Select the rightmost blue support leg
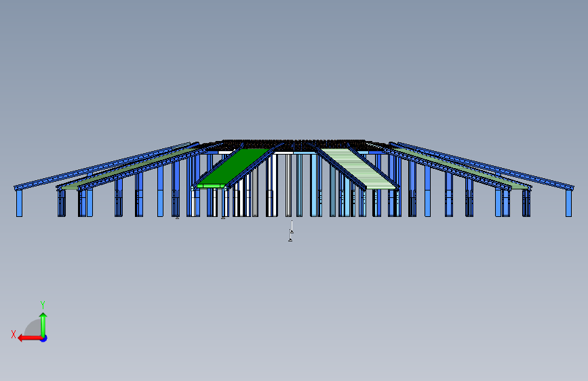The width and height of the screenshot is (588, 381). click(x=568, y=203)
